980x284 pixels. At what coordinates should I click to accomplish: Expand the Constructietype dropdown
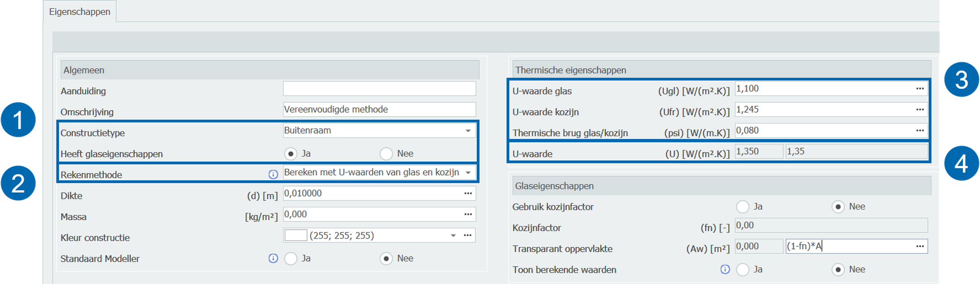click(x=468, y=131)
